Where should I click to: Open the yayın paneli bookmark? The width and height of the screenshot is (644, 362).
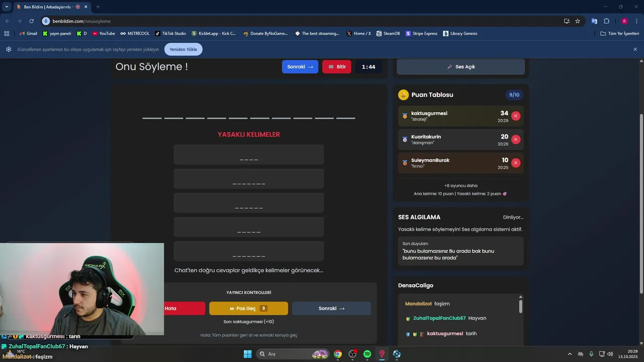(57, 34)
